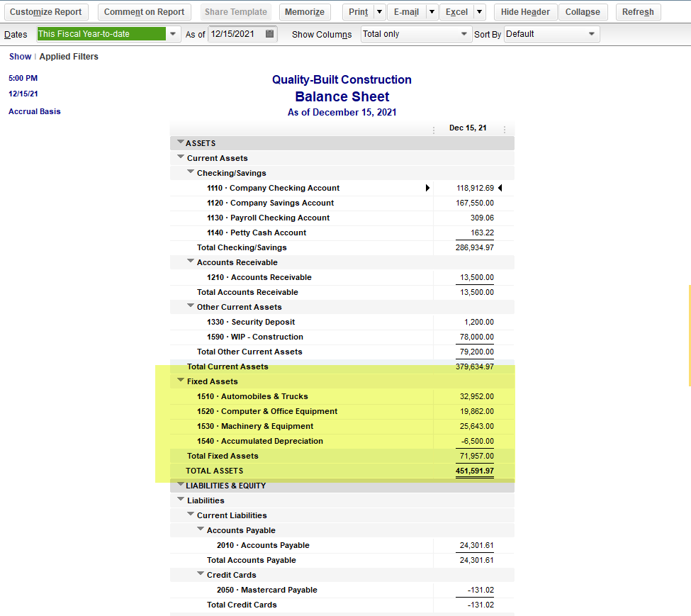Select the 1530 · Machinery & Equipment row
Viewport: 691px width, 616px height.
pyautogui.click(x=342, y=427)
